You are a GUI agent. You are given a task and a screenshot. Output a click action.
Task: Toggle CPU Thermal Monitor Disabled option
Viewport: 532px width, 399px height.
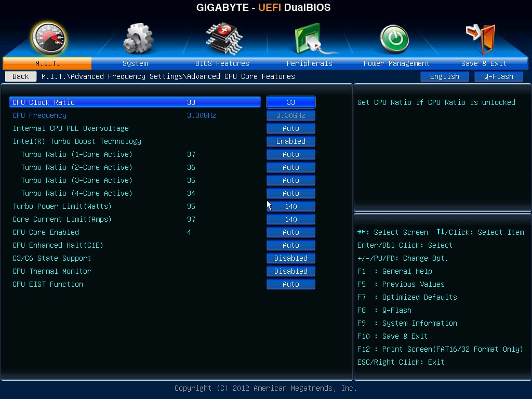(291, 271)
